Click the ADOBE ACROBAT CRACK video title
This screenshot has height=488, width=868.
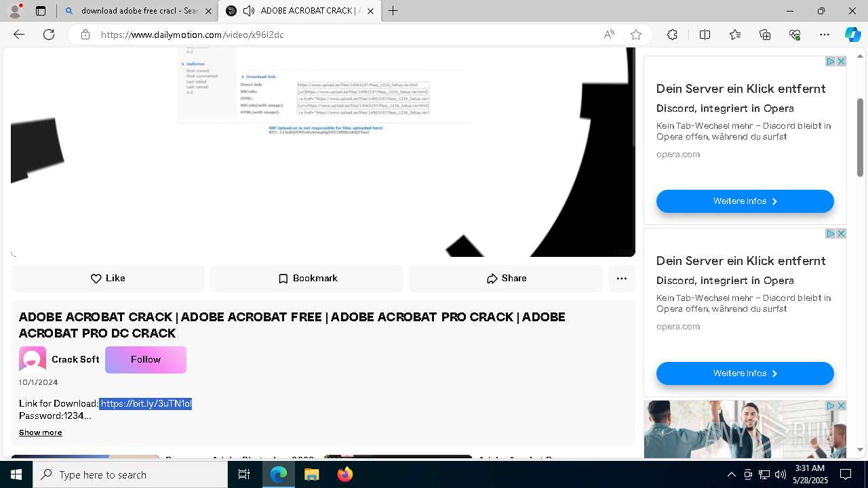[x=292, y=325]
